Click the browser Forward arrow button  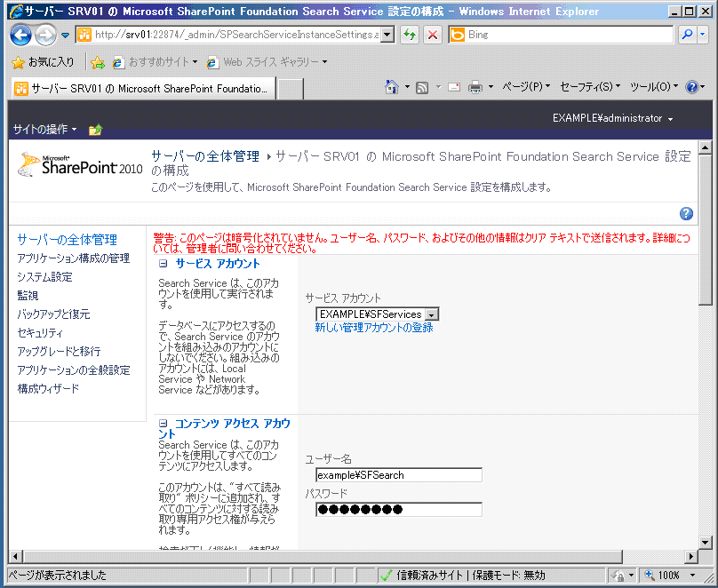(45, 35)
